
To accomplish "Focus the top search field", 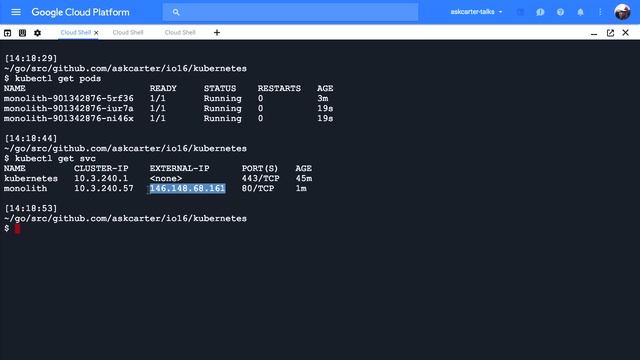I will pyautogui.click(x=290, y=12).
